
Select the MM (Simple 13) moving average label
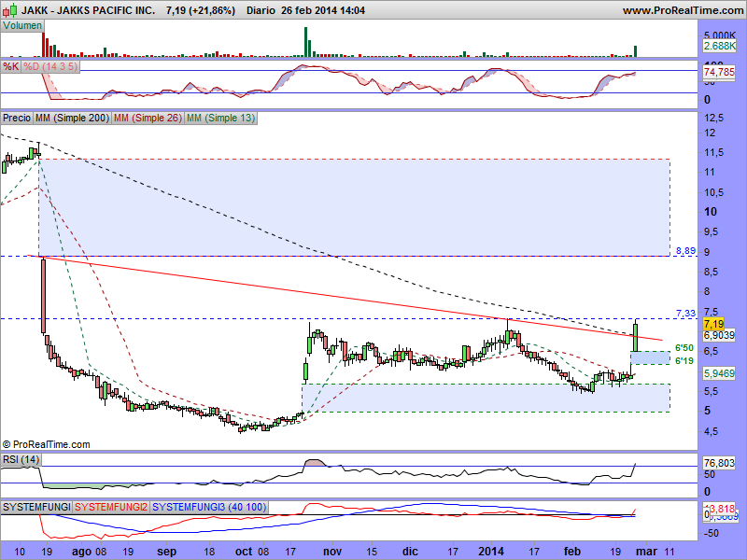tap(220, 118)
